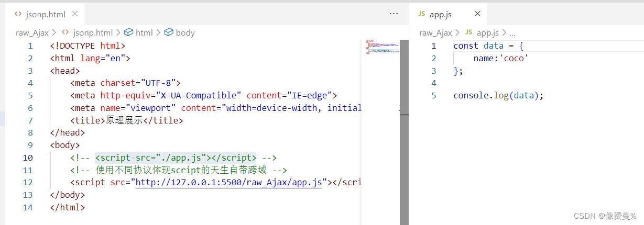Click the cube icon before body breadcrumb
644x225 pixels.
coord(169,32)
